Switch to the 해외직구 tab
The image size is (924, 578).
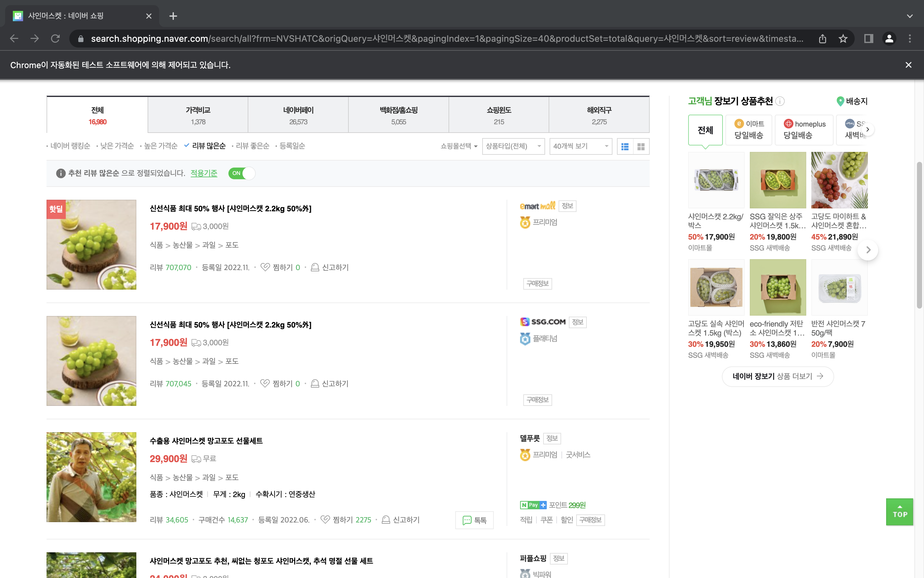tap(599, 116)
